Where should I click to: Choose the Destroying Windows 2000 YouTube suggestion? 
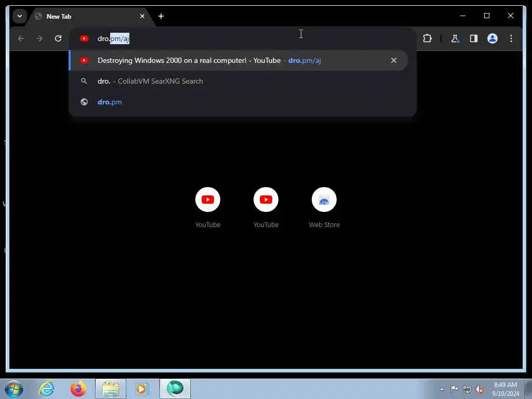238,60
